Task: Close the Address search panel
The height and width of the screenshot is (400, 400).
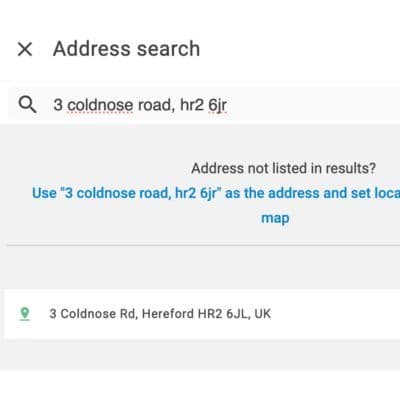Action: pos(25,49)
